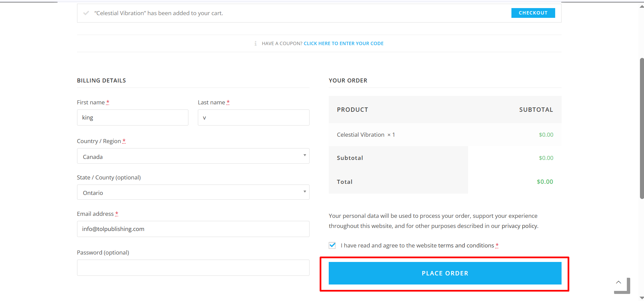Toggle the terms and conditions checkbox
Viewport: 644px width, 301px height.
(332, 245)
